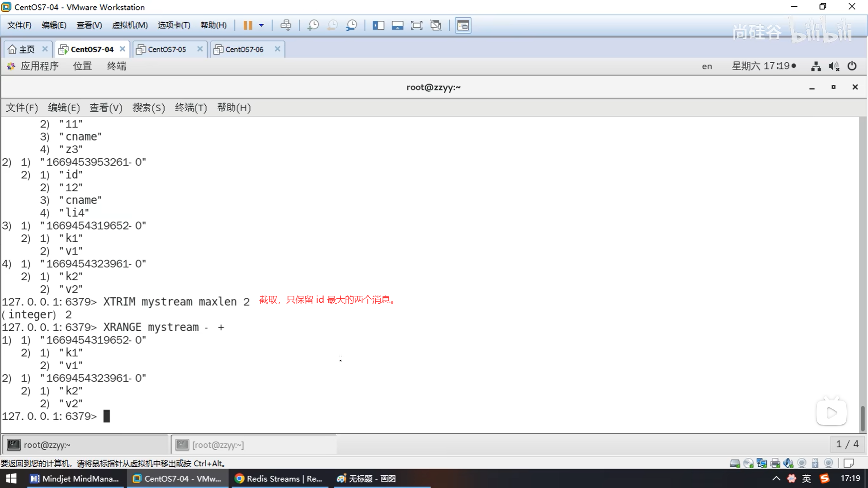
Task: Open the 虚拟机(M) menu
Action: coord(130,25)
